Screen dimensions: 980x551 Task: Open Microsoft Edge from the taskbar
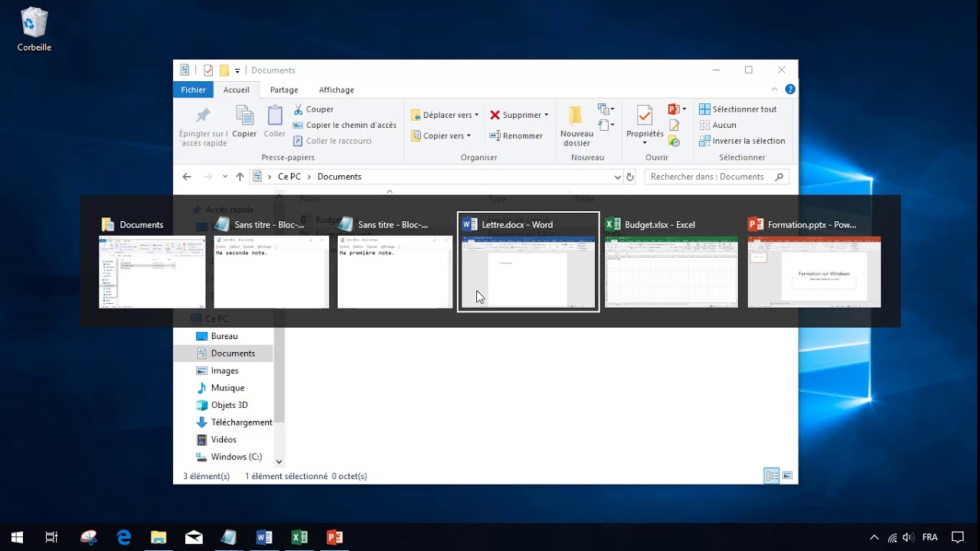pos(123,537)
